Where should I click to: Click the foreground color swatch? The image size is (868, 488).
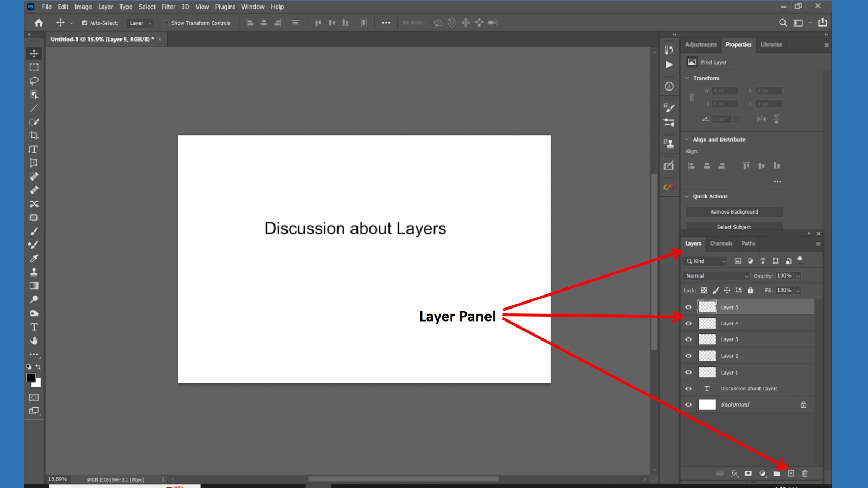(31, 378)
